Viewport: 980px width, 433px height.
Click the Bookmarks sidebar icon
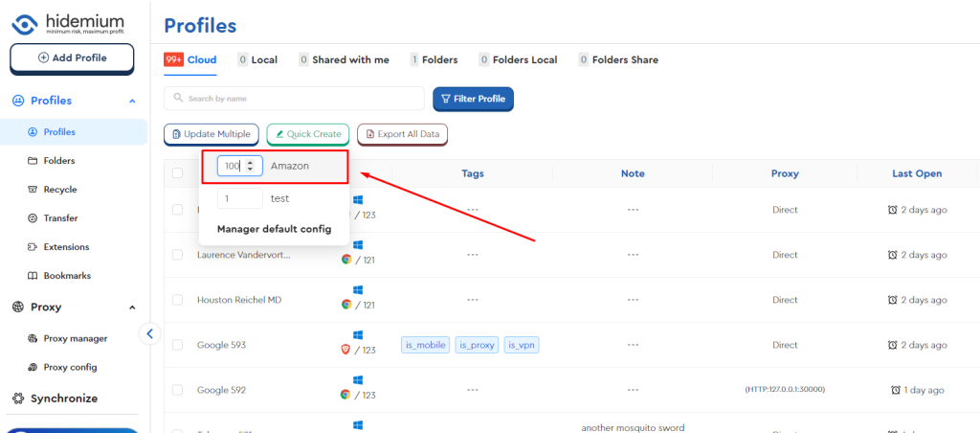[33, 276]
